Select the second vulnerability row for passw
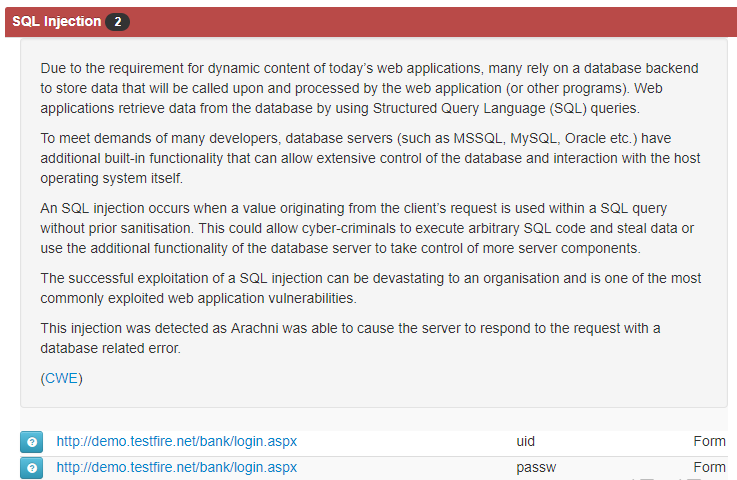The height and width of the screenshot is (480, 737). pyautogui.click(x=374, y=468)
